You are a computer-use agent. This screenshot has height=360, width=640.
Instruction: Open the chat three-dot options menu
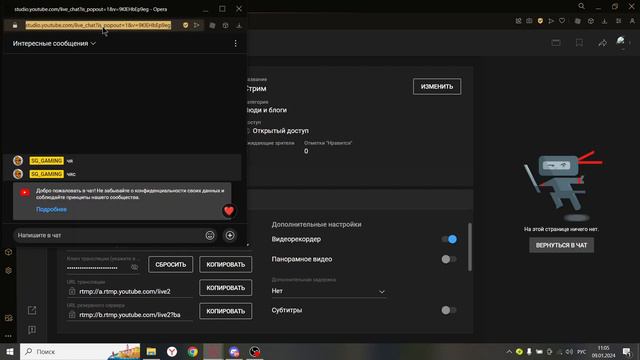[x=235, y=43]
